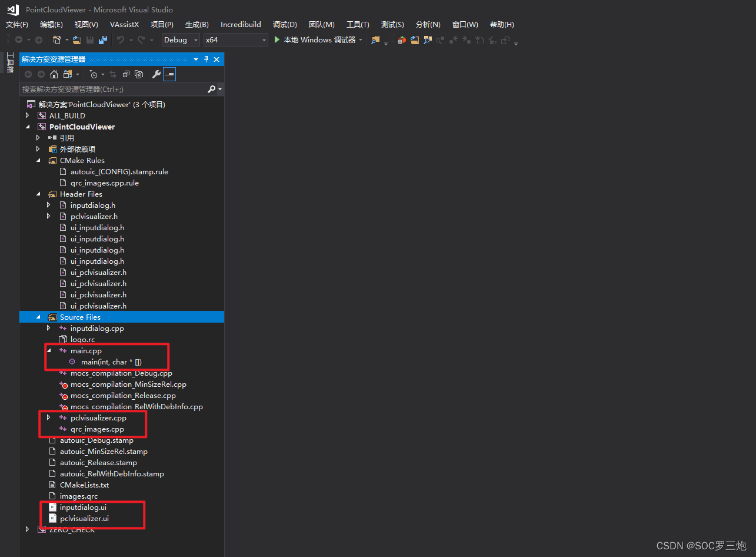
Task: Click the Open File toolbar icon
Action: click(76, 40)
